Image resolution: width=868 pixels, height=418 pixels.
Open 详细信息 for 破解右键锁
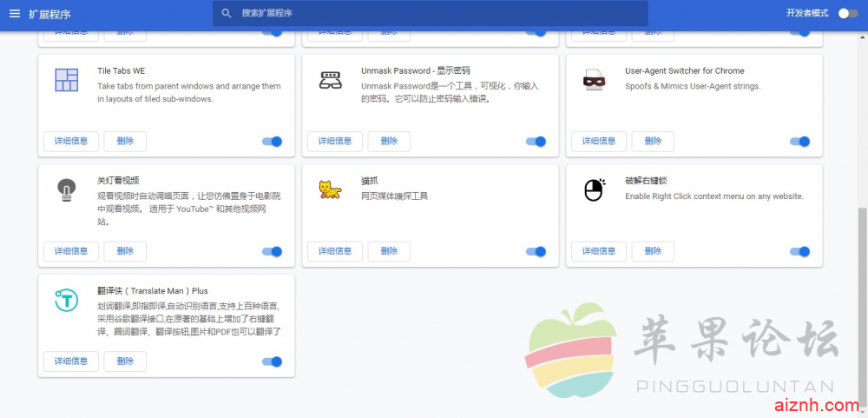pyautogui.click(x=599, y=252)
